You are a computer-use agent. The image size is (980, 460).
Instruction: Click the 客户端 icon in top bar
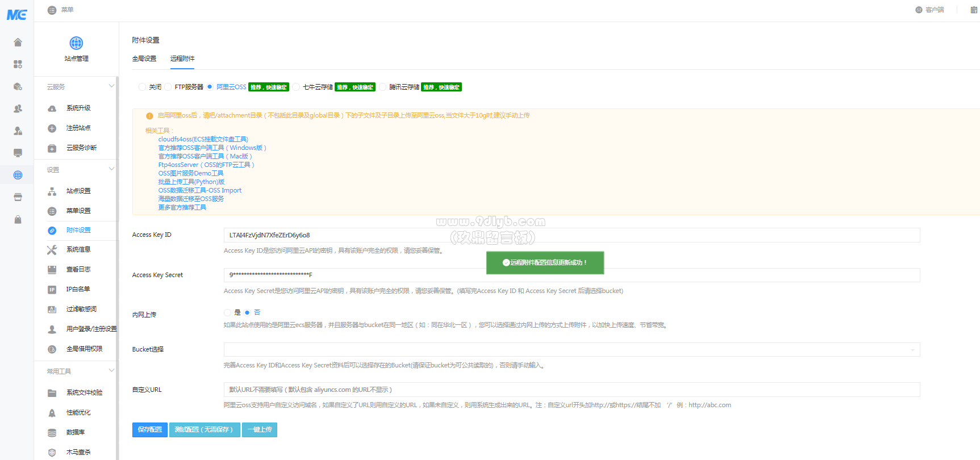click(x=919, y=10)
